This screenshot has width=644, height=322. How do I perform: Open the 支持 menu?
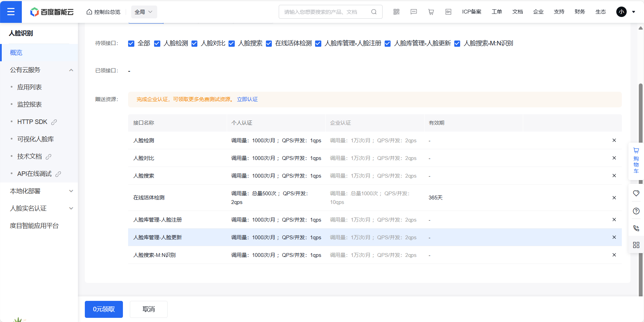coord(559,12)
